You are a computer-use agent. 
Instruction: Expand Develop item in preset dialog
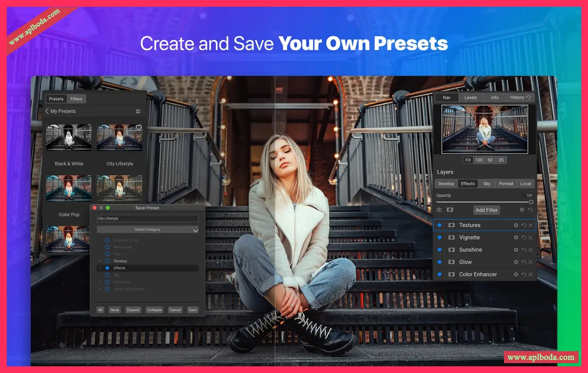pyautogui.click(x=100, y=261)
